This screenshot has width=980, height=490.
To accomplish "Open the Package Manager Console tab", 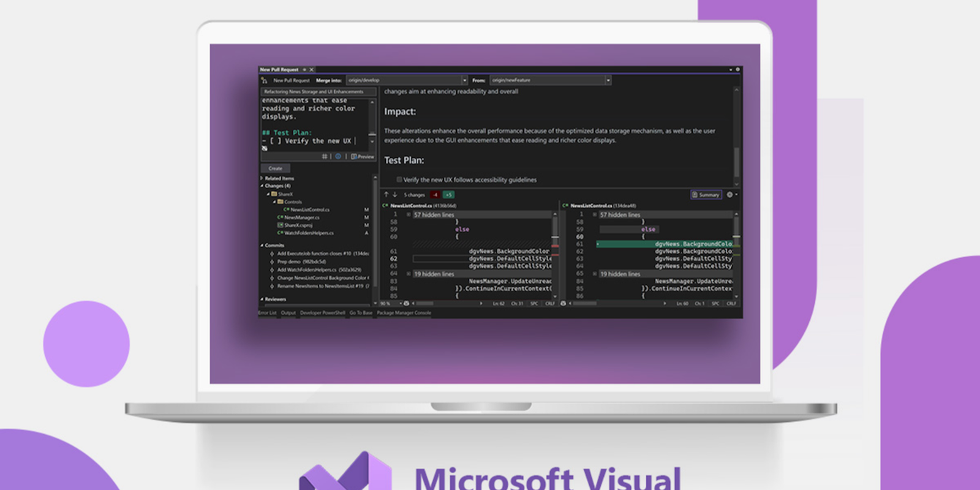I will 404,313.
